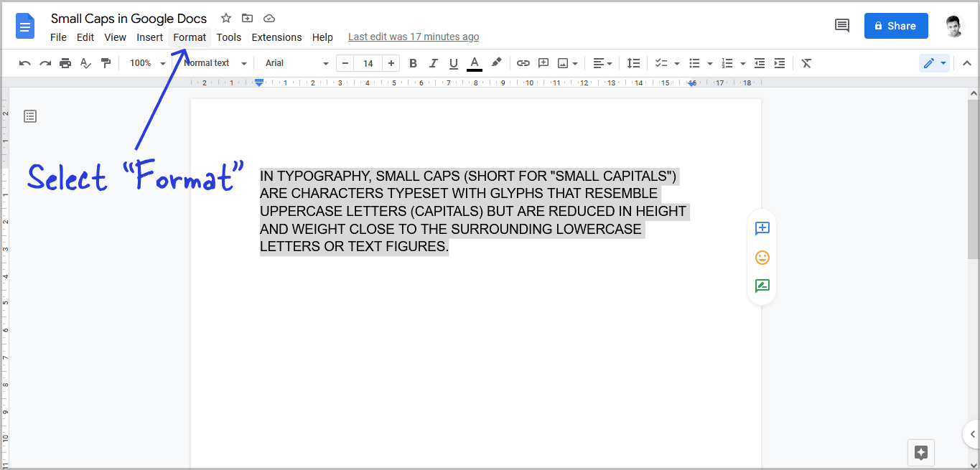The image size is (980, 470).
Task: Toggle bold formatting
Action: point(413,63)
